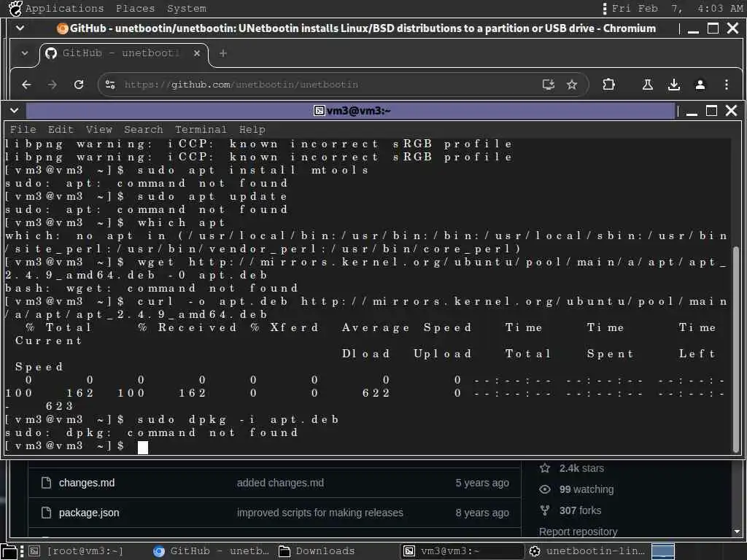The image size is (747, 560).
Task: Open site information icon in address bar
Action: tap(110, 85)
